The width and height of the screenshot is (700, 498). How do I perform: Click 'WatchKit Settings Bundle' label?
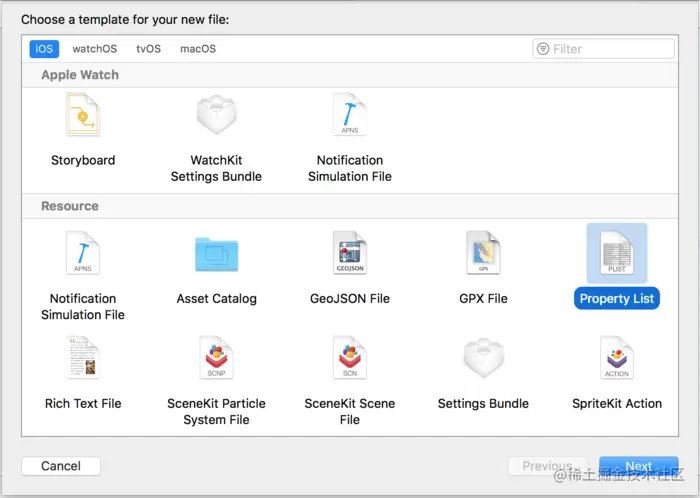(x=217, y=168)
